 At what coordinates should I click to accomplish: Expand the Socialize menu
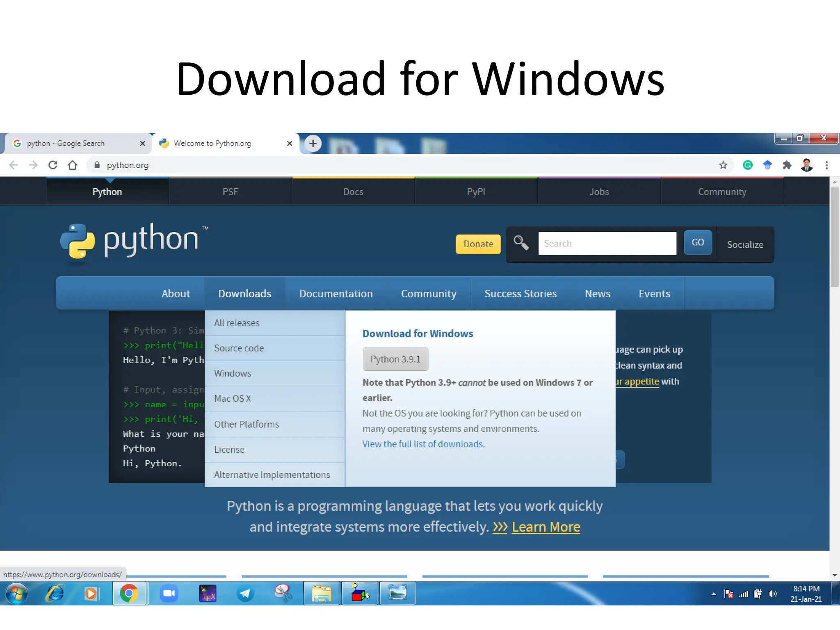(745, 244)
